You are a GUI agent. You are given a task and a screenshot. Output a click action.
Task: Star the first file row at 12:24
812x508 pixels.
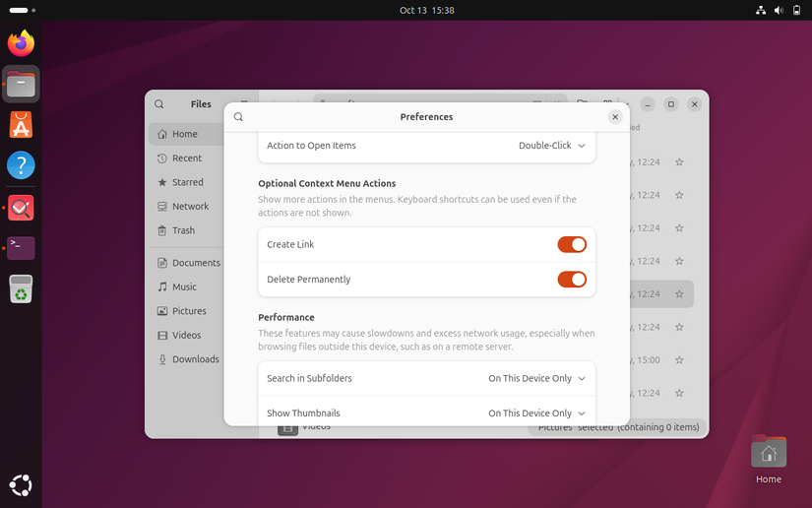click(x=679, y=162)
